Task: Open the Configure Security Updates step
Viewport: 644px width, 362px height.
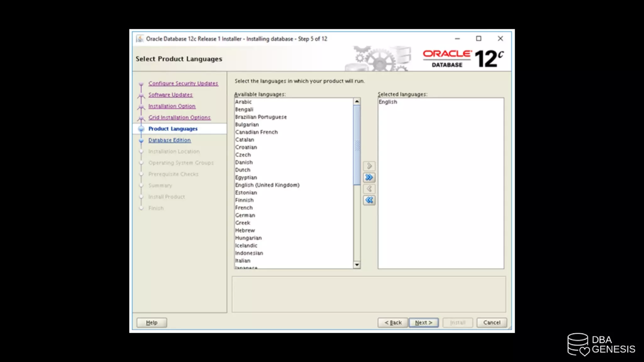Action: click(x=183, y=83)
